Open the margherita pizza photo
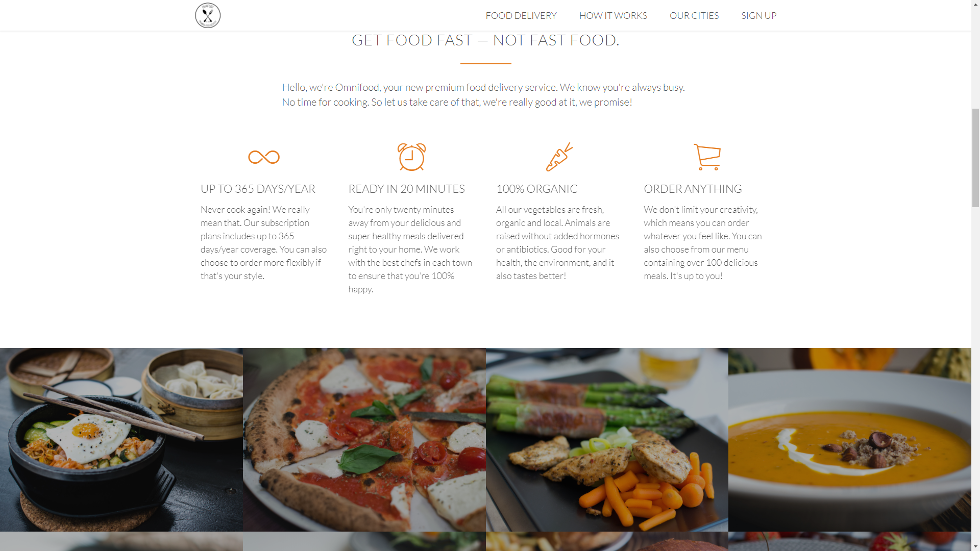The height and width of the screenshot is (551, 980). (364, 440)
